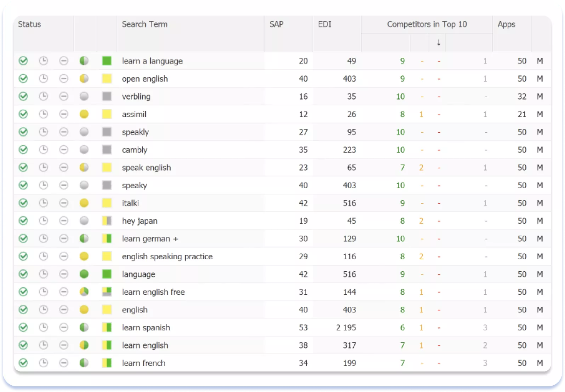
Task: Click the M cell in 'assimil' row
Action: pos(540,114)
